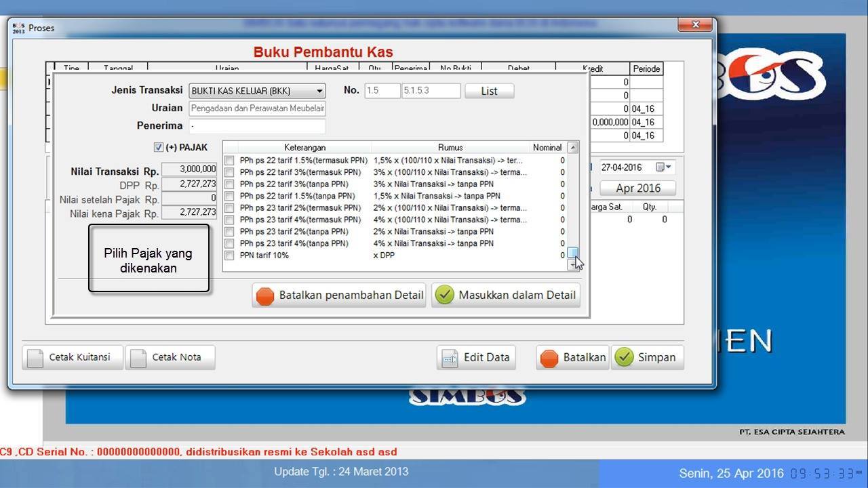Click the BOS 2013 window title icon
Image resolution: width=868 pixels, height=488 pixels.
point(18,28)
